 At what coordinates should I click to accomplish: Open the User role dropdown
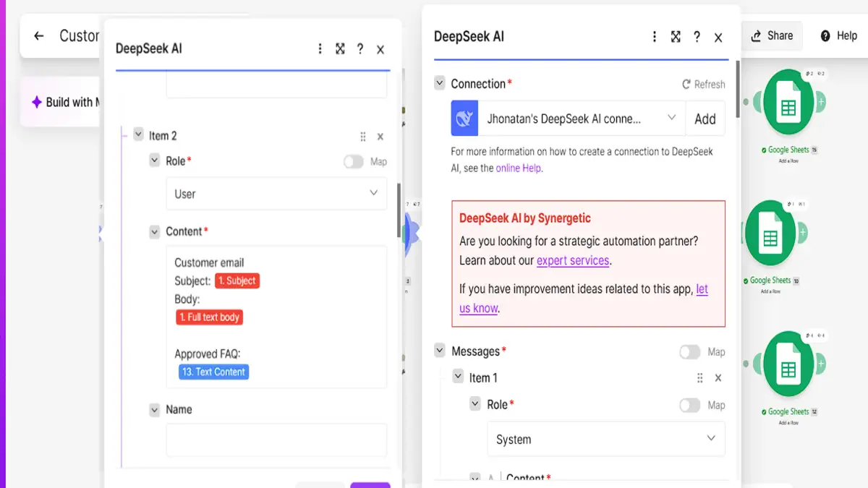(x=276, y=194)
